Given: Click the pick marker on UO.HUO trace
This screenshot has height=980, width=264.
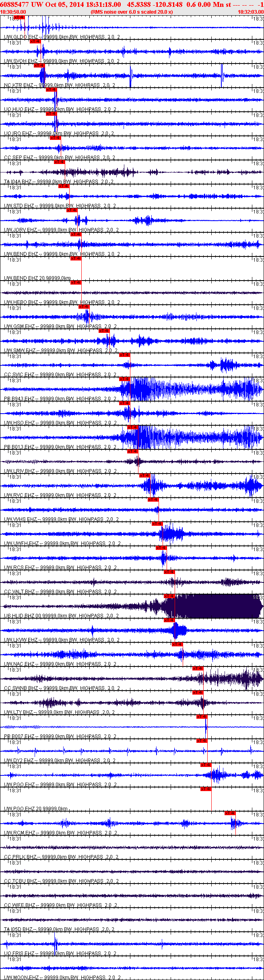Looking at the screenshot, I should point(52,90).
